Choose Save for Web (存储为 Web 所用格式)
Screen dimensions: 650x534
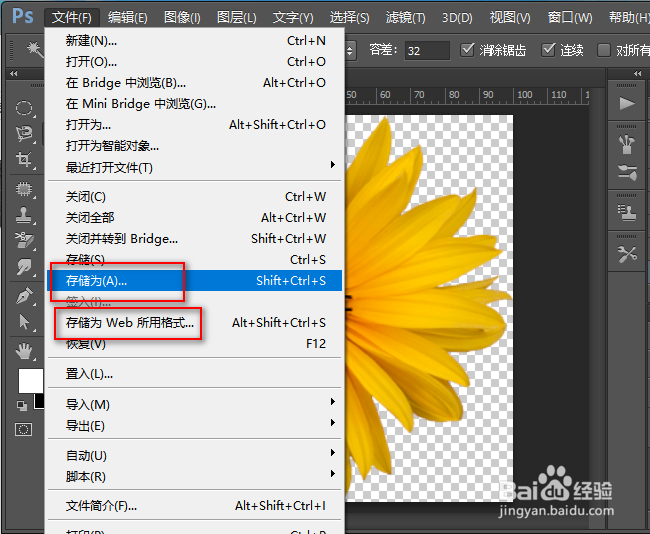pyautogui.click(x=194, y=323)
